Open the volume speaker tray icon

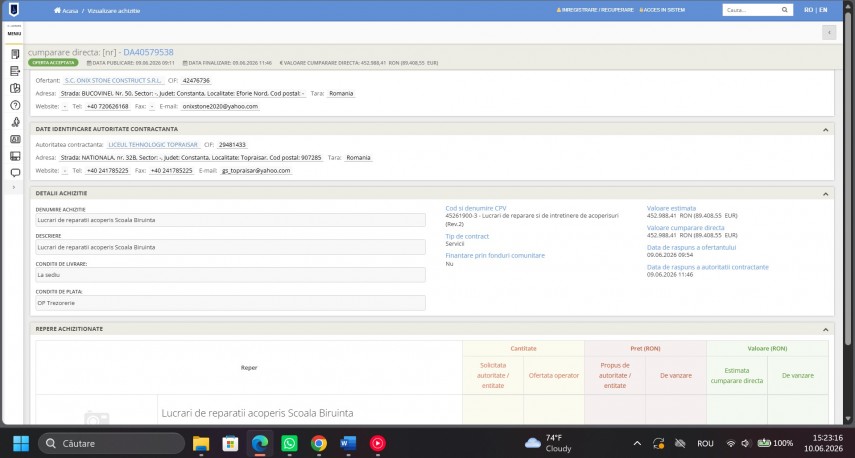(x=745, y=443)
